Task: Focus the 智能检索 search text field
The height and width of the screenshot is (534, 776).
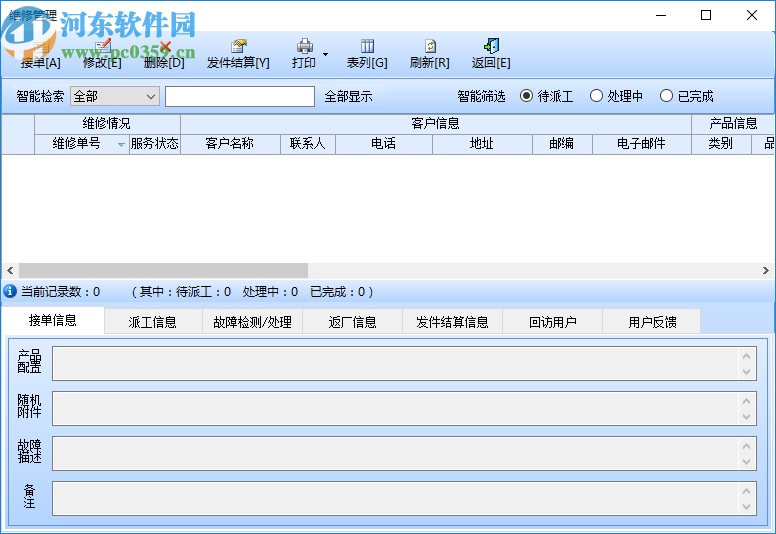Action: pos(240,96)
